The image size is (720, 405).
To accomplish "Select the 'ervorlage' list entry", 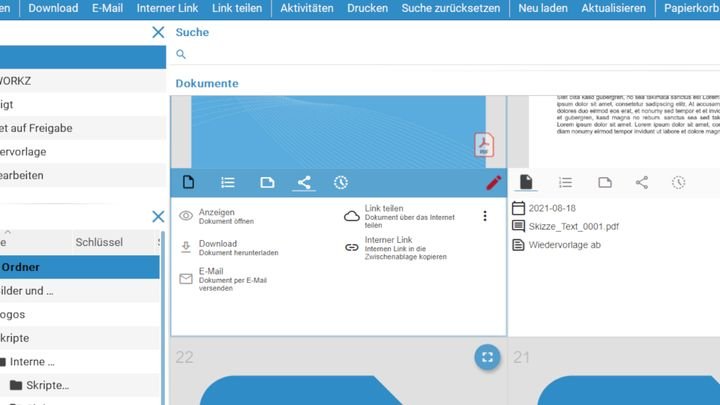I will click(83, 152).
